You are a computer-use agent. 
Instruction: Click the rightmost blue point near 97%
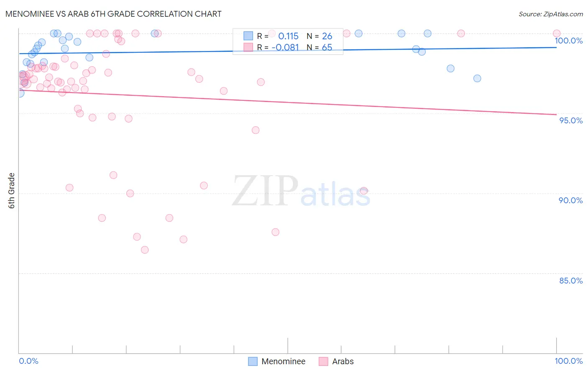click(x=477, y=78)
